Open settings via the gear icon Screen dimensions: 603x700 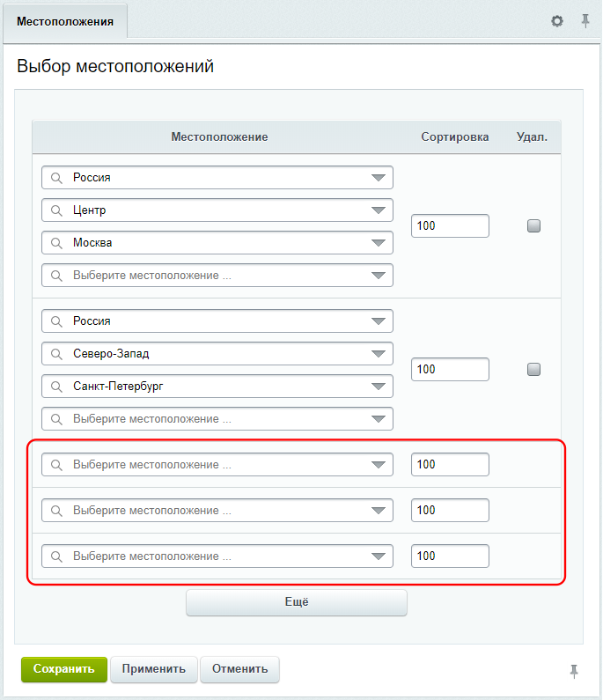click(x=556, y=21)
